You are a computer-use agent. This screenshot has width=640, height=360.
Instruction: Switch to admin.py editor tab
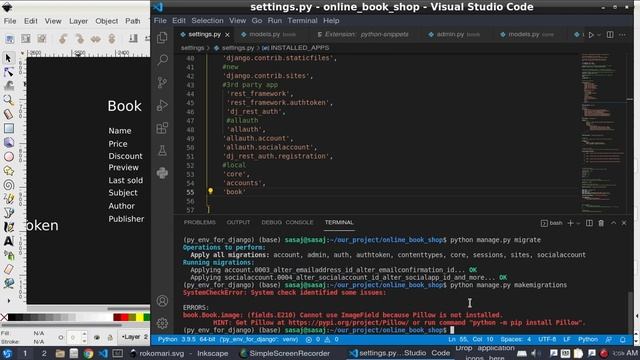(454, 35)
